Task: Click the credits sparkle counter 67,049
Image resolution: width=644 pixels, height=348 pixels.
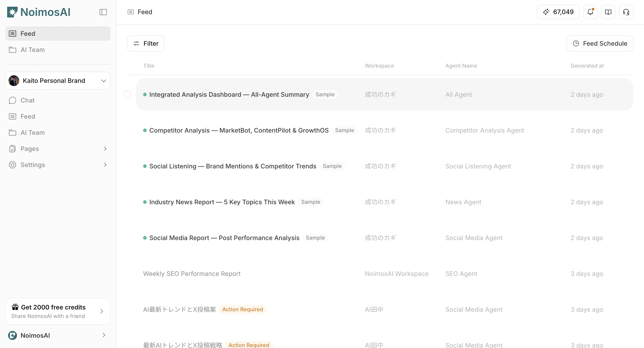Action: (558, 12)
